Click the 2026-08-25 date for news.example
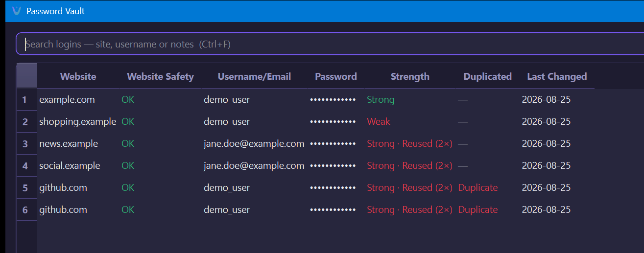The width and height of the screenshot is (644, 253). tap(546, 144)
